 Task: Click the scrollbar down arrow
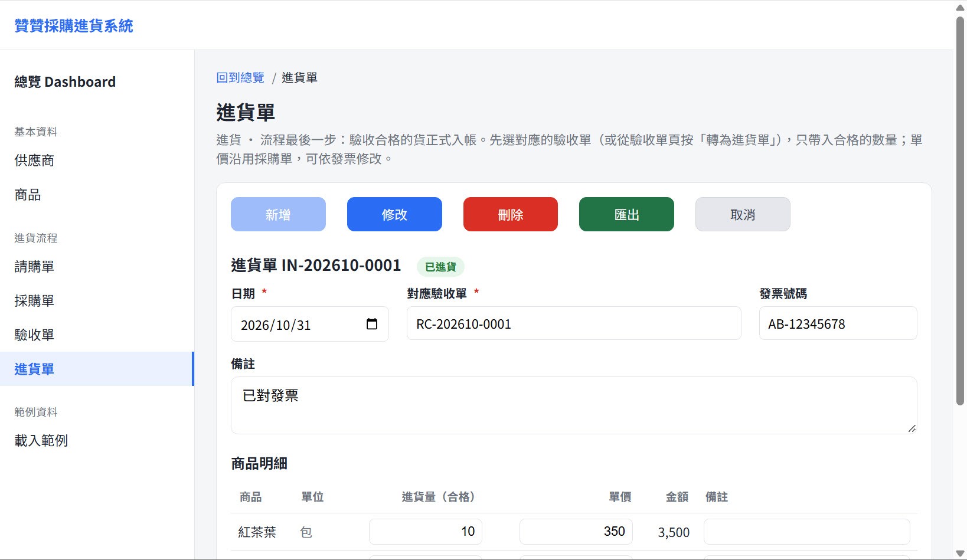[960, 554]
